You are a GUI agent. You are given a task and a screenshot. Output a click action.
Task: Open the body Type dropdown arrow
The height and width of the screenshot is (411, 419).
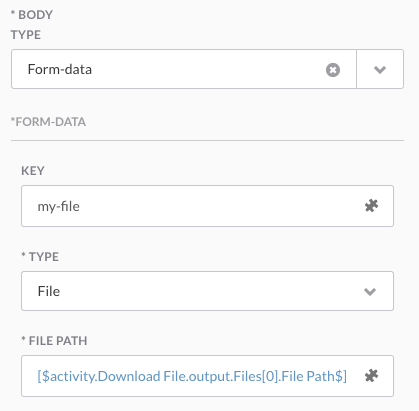[380, 69]
